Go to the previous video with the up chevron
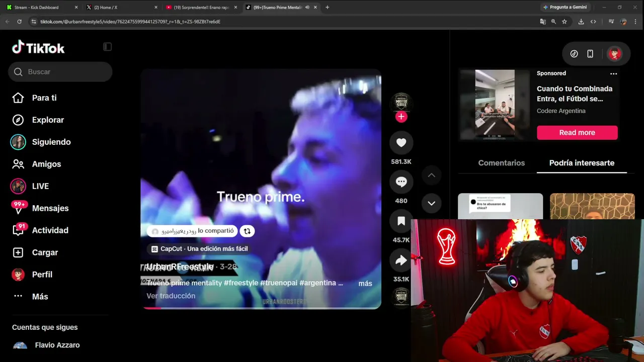 pos(431,175)
